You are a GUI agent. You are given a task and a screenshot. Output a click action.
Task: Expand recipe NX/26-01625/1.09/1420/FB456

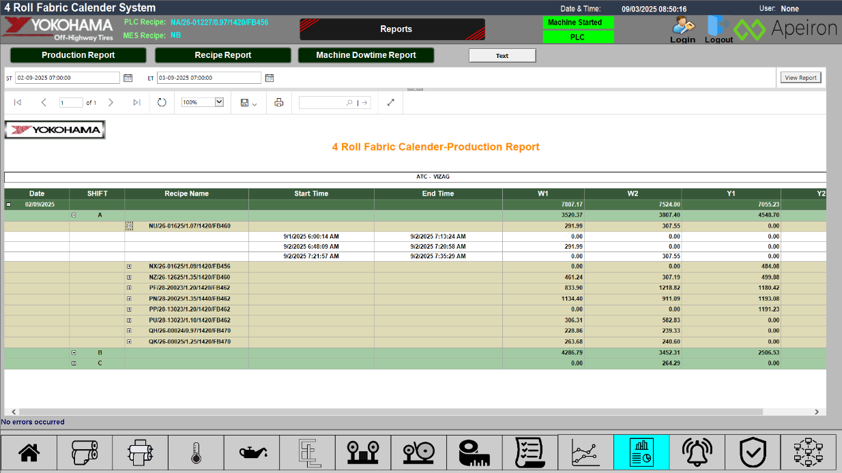[129, 267]
